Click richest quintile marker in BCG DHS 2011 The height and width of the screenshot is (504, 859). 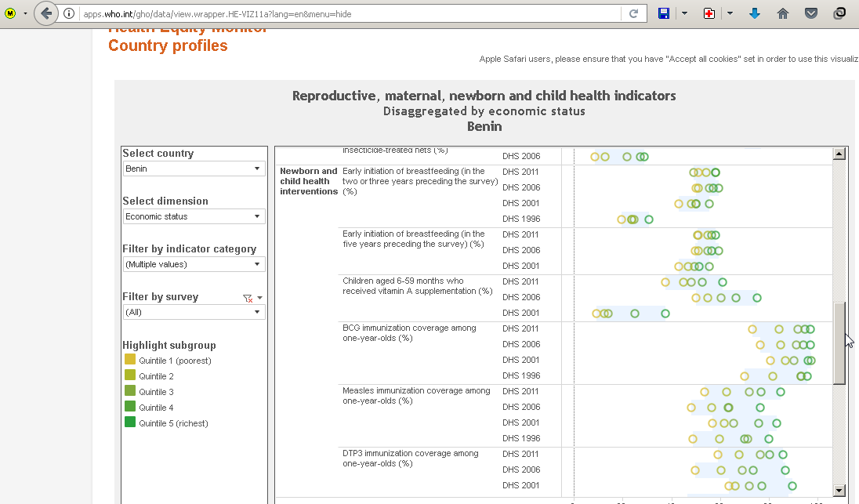click(810, 329)
